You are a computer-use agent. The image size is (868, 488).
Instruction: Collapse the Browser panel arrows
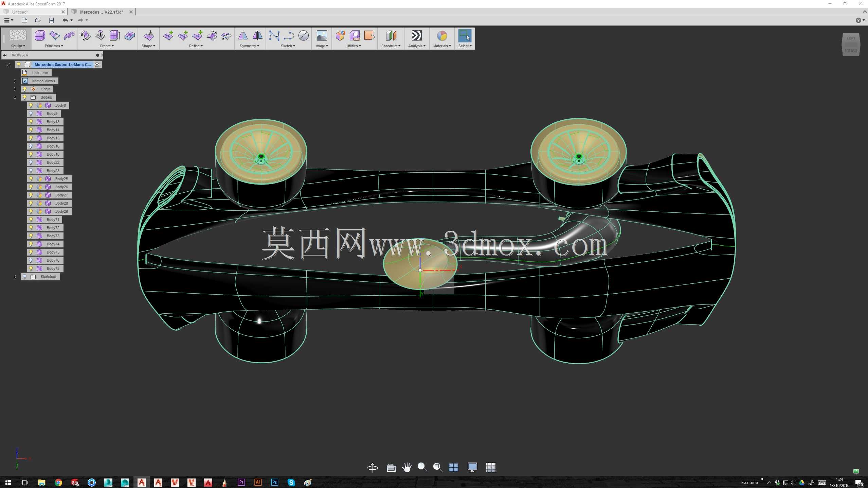coord(5,55)
